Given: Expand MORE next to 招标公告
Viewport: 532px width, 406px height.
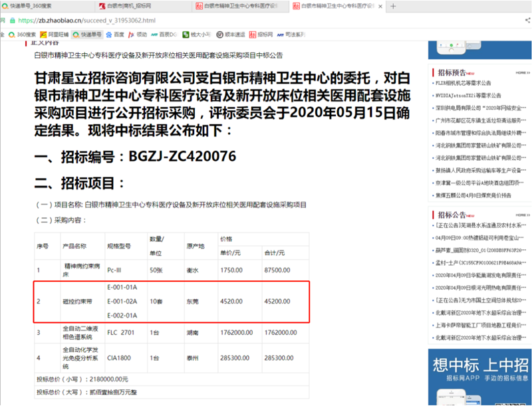Looking at the screenshot, I should [522, 215].
